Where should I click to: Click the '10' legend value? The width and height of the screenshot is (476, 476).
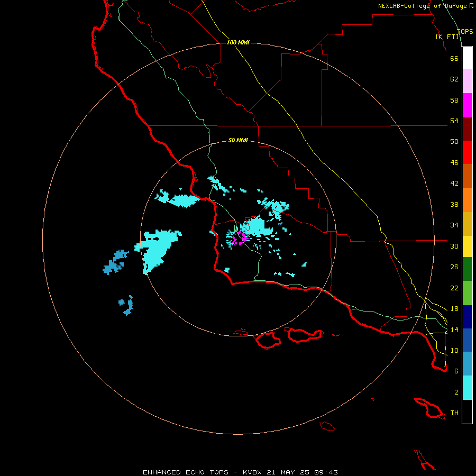point(454,350)
